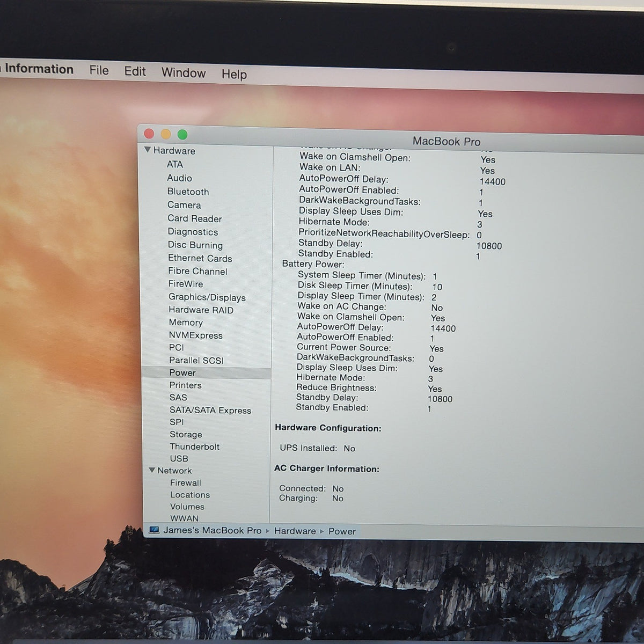Image resolution: width=644 pixels, height=644 pixels.
Task: Select Firewall under Network
Action: [186, 482]
